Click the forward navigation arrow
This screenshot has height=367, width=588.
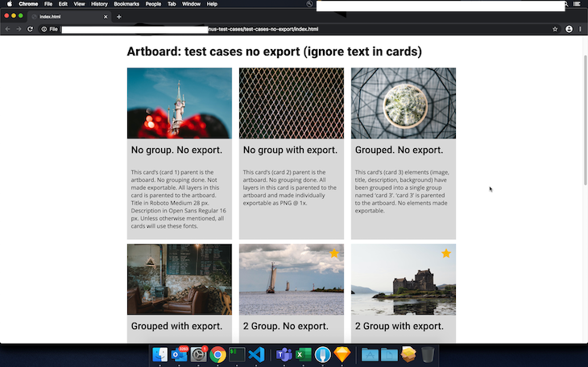tap(19, 29)
